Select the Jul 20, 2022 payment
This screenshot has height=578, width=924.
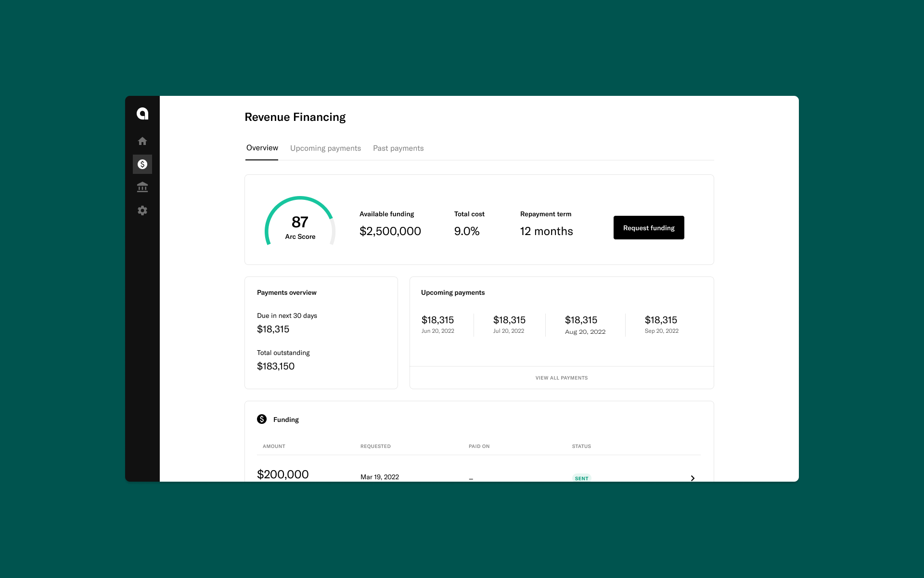(x=509, y=324)
